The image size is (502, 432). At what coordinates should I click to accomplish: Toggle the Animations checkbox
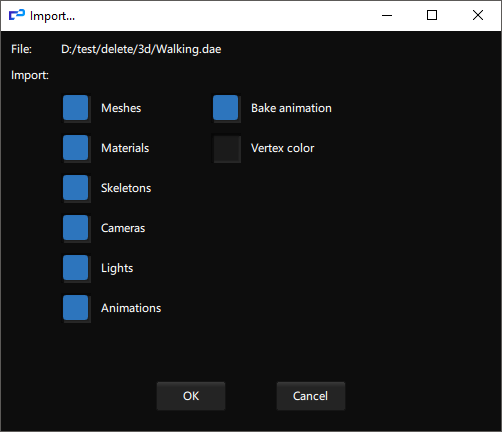[x=76, y=308]
